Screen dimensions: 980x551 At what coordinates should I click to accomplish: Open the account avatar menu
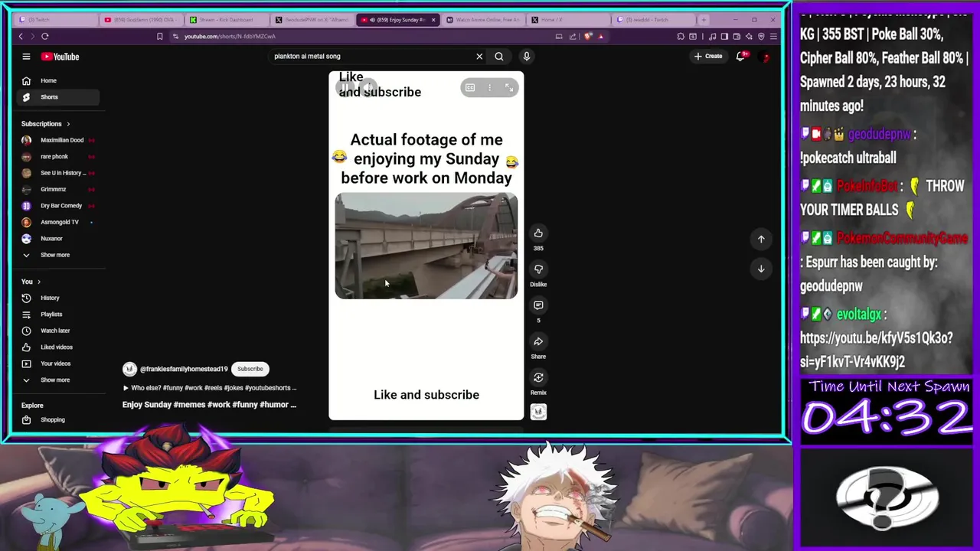click(x=765, y=56)
